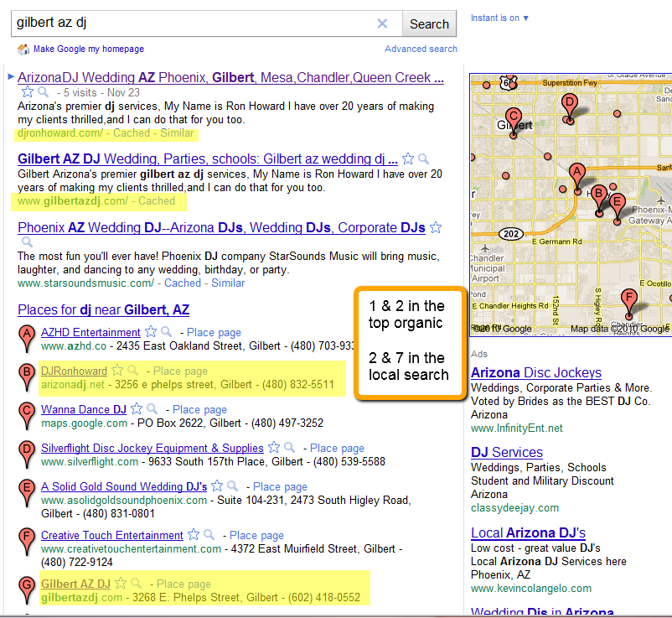Open Place page for Wanna Dance DJ
This screenshot has height=618, width=672.
pos(199,409)
